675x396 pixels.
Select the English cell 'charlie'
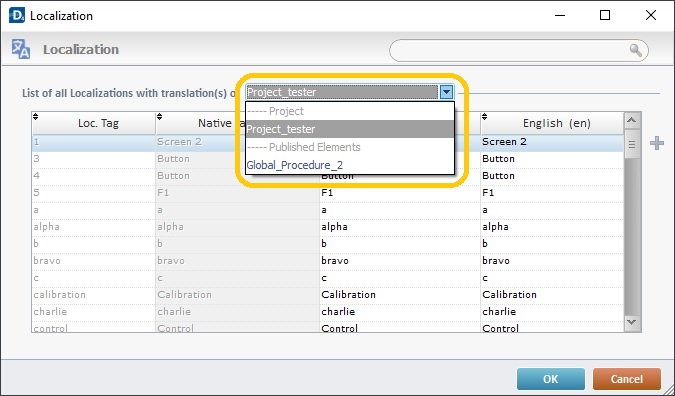pyautogui.click(x=552, y=312)
